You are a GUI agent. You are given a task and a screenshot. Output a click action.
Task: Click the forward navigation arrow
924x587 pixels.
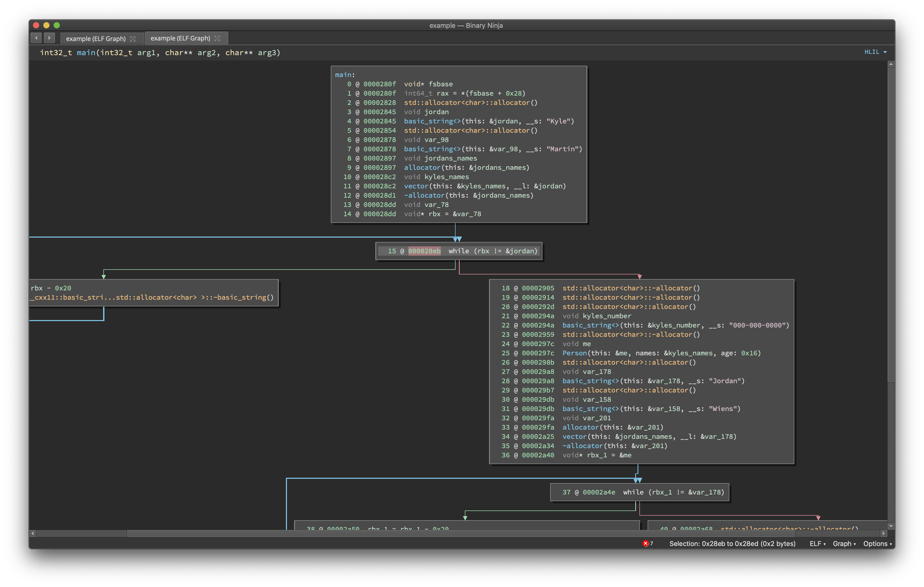pyautogui.click(x=49, y=38)
